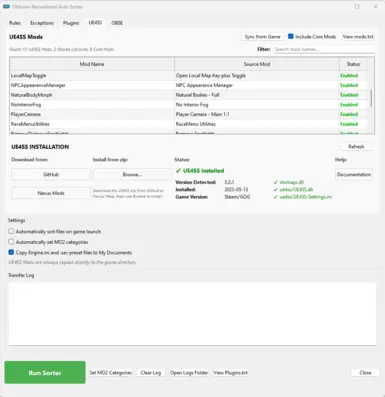Sort by Status column header
This screenshot has width=385, height=397.
(x=353, y=64)
